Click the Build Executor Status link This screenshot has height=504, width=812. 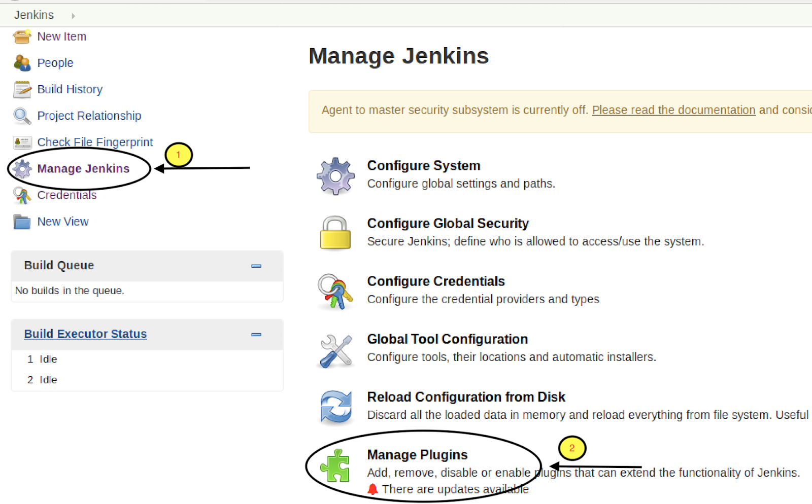[x=85, y=334]
